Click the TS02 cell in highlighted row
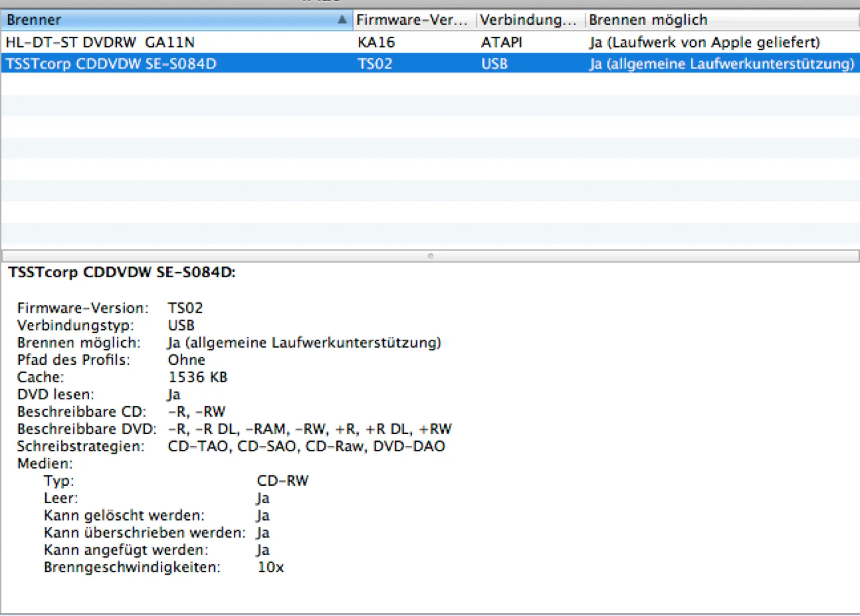Viewport: 860px width, 616px height. click(375, 64)
